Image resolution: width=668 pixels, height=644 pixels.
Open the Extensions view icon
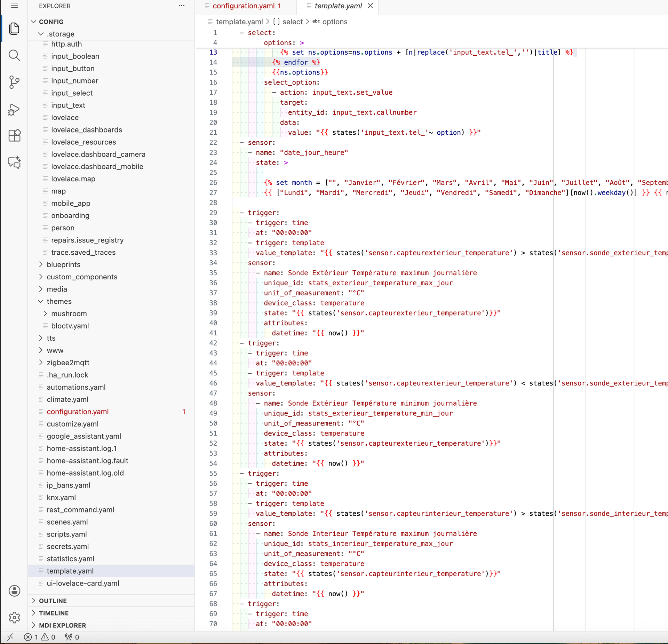point(14,135)
